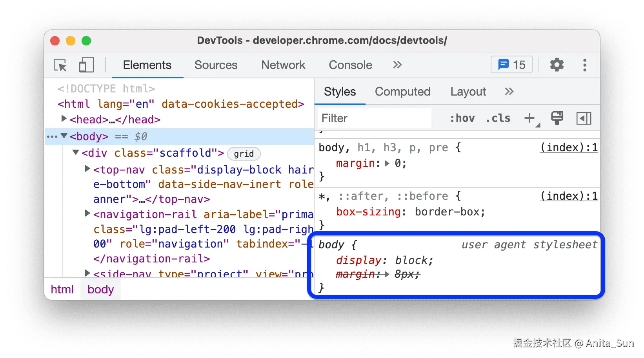The height and width of the screenshot is (358, 644).
Task: Toggle the device toolbar icon
Action: (x=86, y=65)
